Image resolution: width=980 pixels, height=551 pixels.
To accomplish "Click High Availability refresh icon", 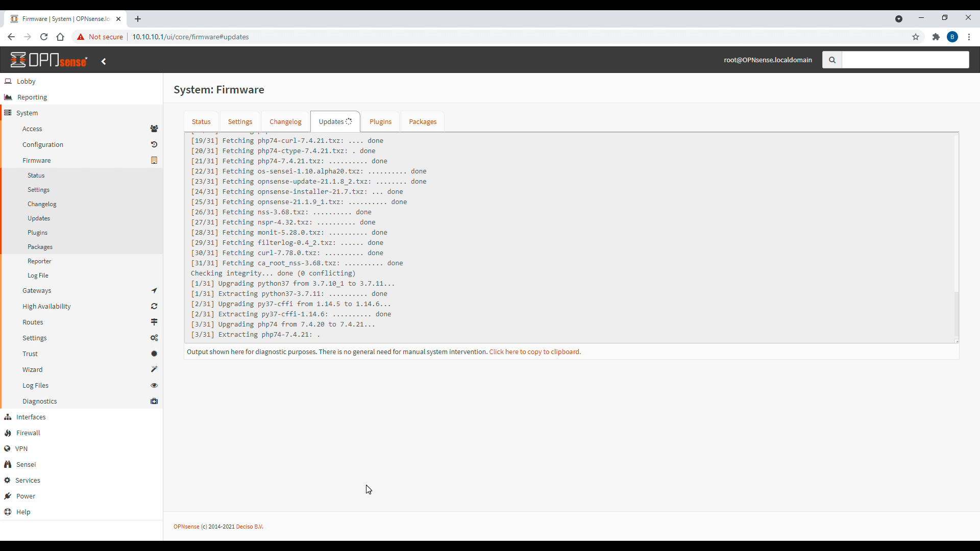I will (154, 307).
